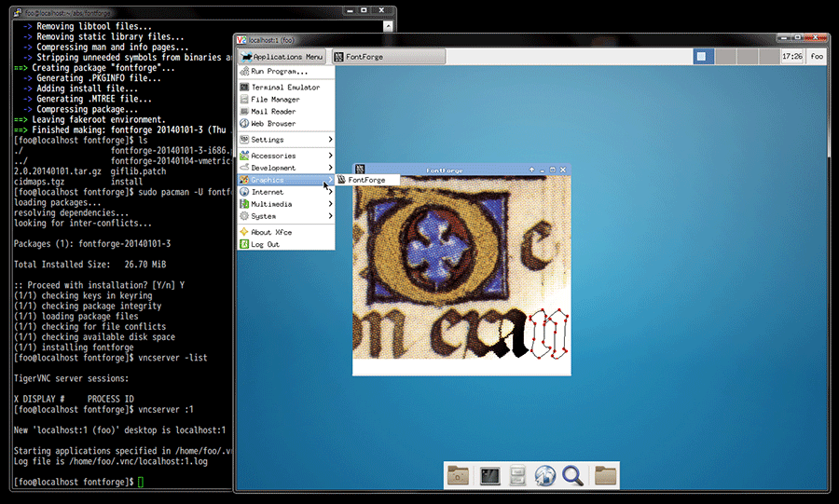Click the System submenu arrow
Viewport: 839px width, 504px height.
(x=330, y=216)
